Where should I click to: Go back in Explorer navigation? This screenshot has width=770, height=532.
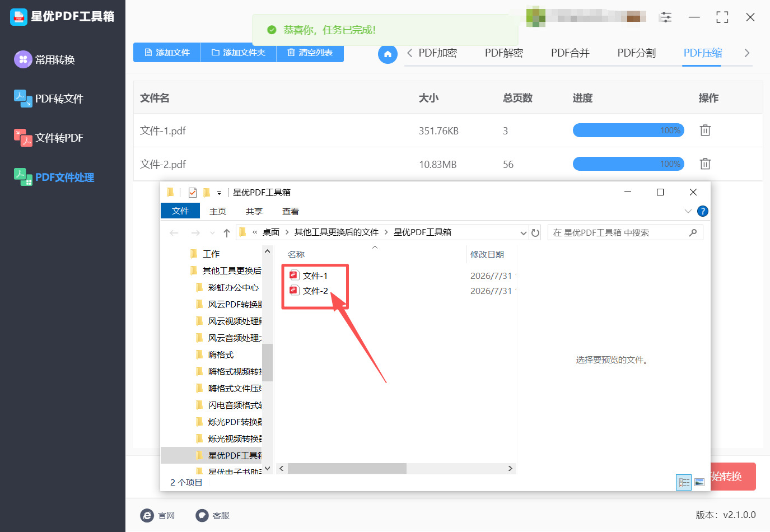pyautogui.click(x=174, y=232)
